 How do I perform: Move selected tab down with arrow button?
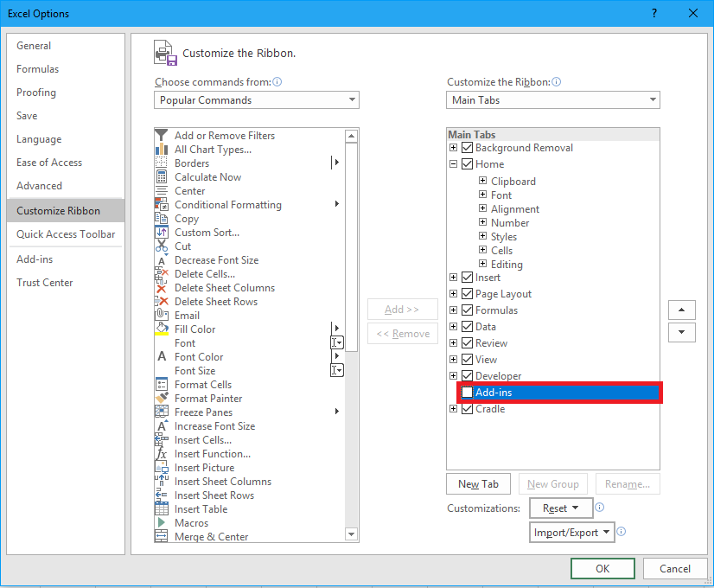[x=682, y=332]
